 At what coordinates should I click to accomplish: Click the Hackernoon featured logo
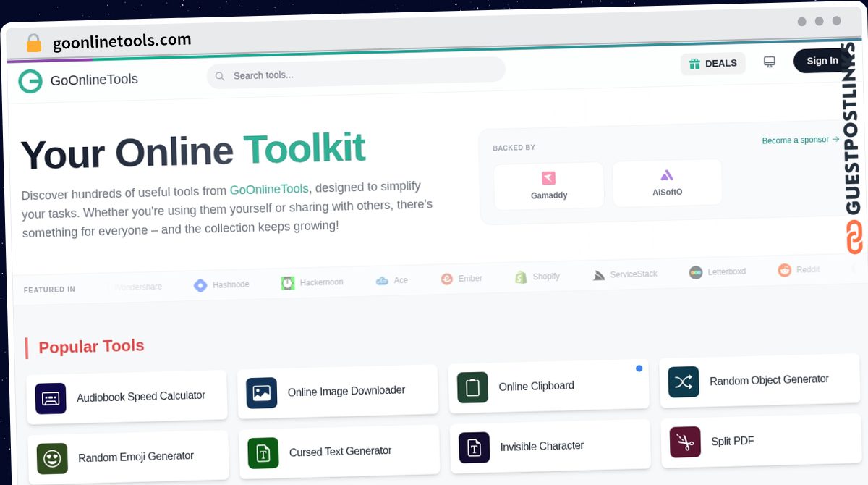tap(288, 283)
